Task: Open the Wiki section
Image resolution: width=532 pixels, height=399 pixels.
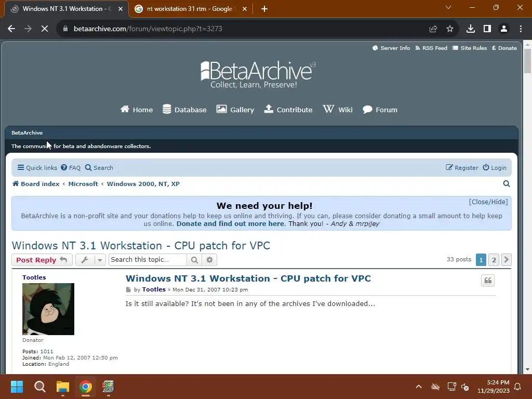Action: tap(338, 110)
